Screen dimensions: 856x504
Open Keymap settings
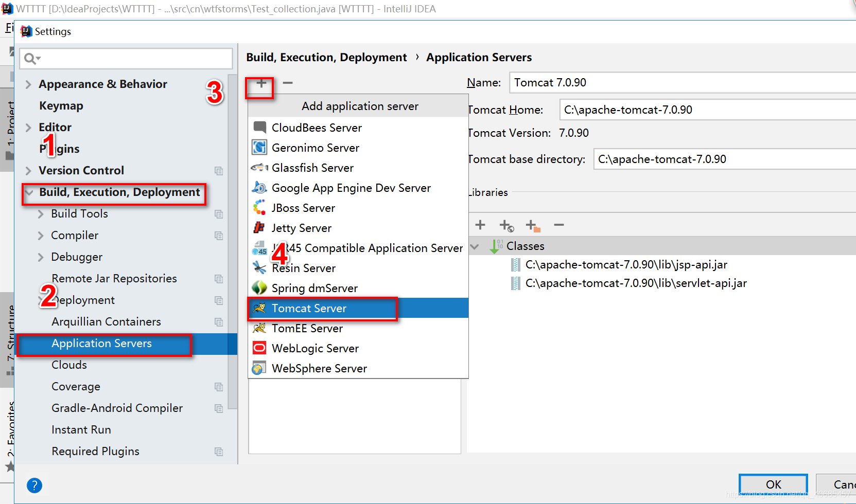pos(61,105)
